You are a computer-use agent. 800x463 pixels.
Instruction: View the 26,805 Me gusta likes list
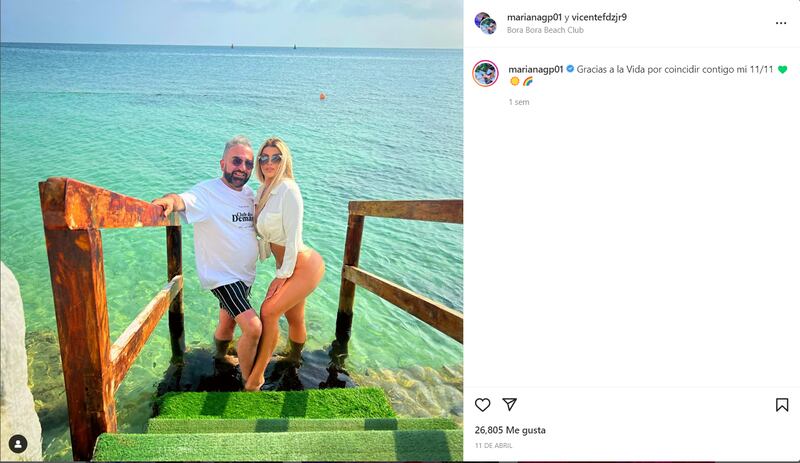coord(510,430)
